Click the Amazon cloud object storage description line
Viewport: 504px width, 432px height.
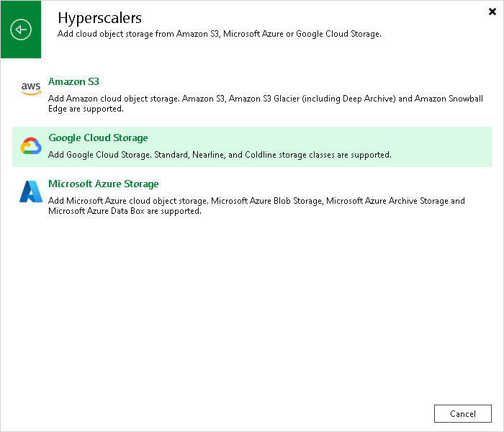tap(266, 99)
